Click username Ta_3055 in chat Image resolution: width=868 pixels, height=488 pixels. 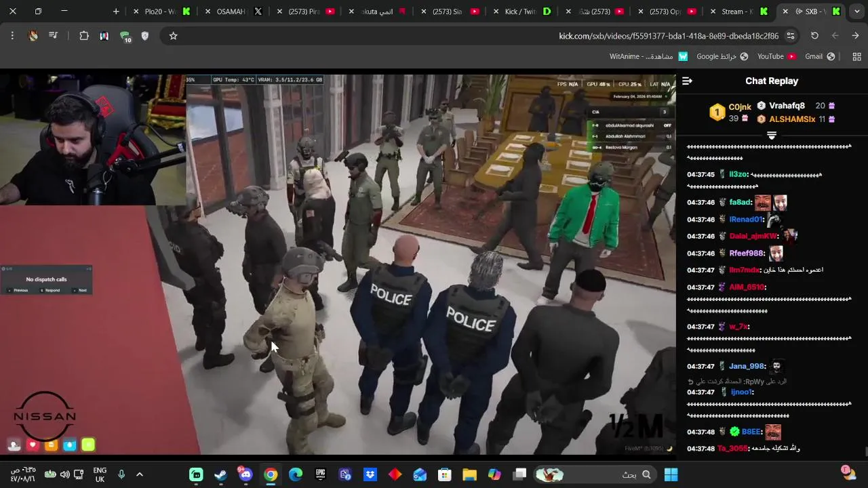click(732, 449)
